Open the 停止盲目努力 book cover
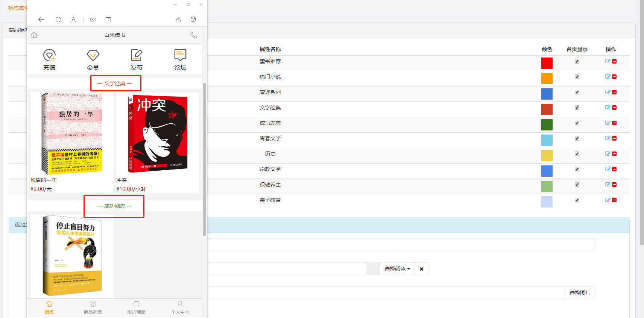The image size is (644, 318). click(72, 256)
